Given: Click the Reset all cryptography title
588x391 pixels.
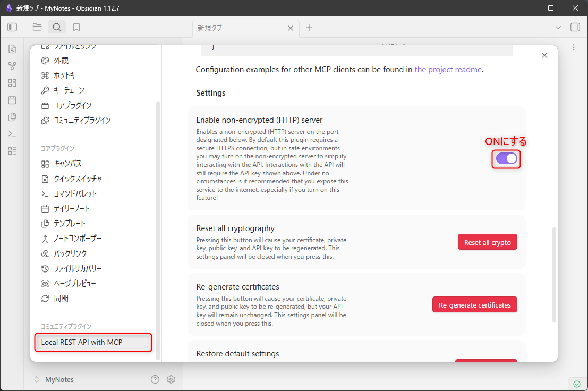Looking at the screenshot, I should click(x=235, y=228).
